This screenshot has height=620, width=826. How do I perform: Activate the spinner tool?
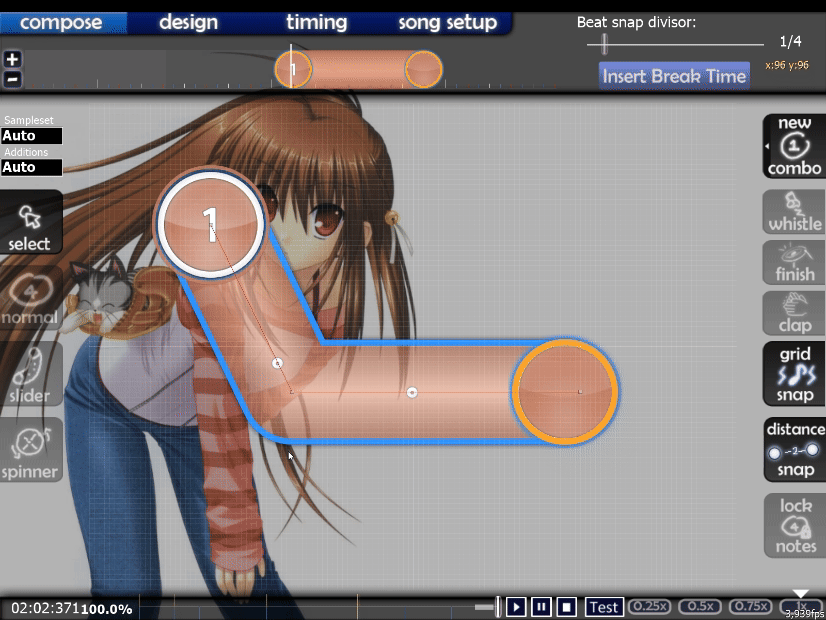pos(30,450)
